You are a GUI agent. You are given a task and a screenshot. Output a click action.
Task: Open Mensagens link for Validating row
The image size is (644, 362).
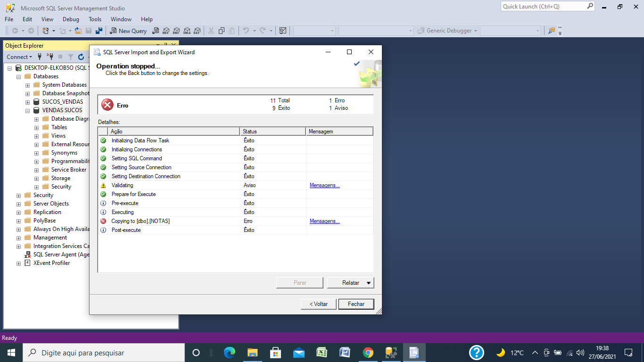tap(324, 185)
